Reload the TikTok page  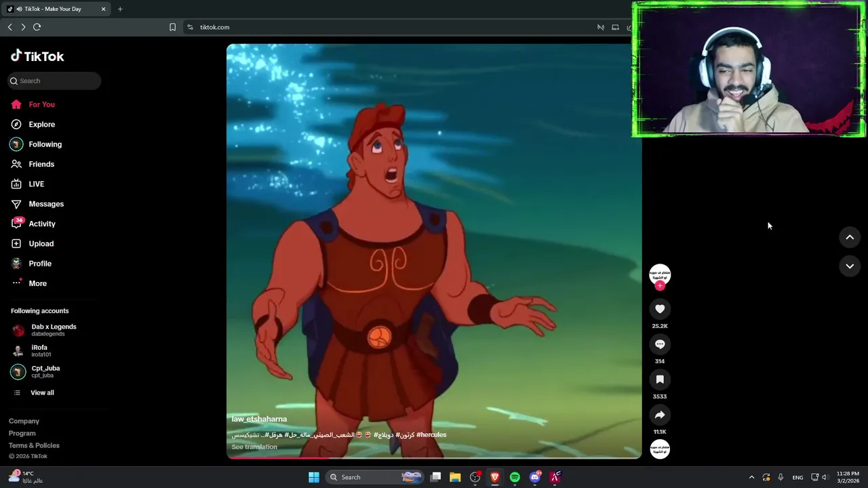pyautogui.click(x=37, y=27)
